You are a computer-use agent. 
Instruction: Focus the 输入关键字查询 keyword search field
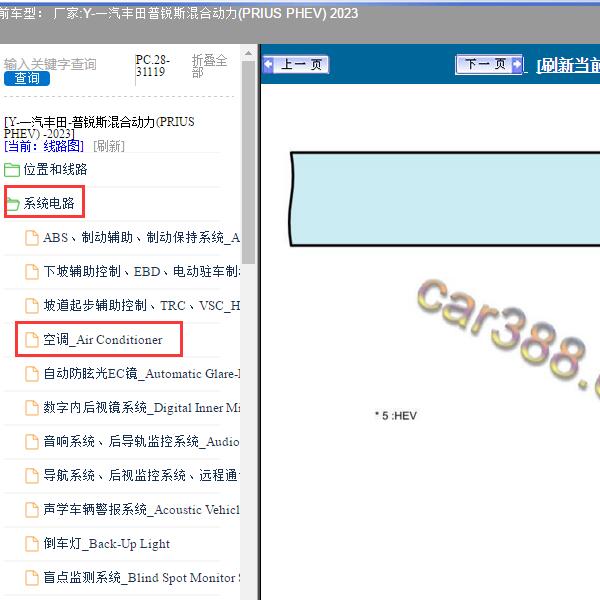coord(50,64)
